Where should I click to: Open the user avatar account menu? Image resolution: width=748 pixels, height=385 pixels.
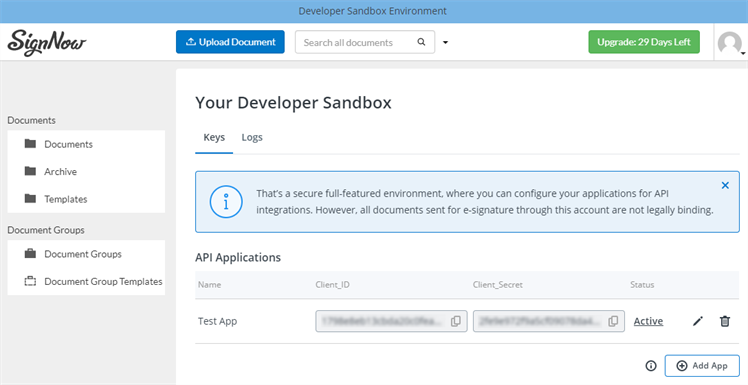[730, 43]
